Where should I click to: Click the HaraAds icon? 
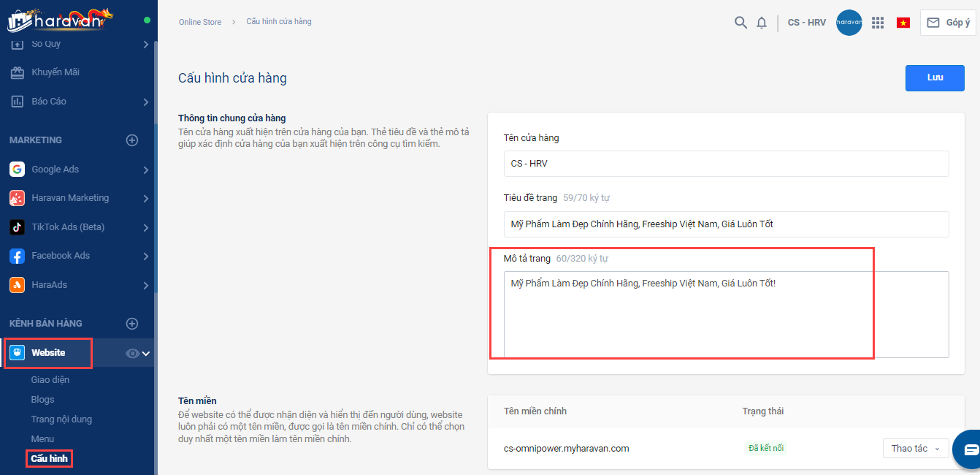(x=17, y=285)
